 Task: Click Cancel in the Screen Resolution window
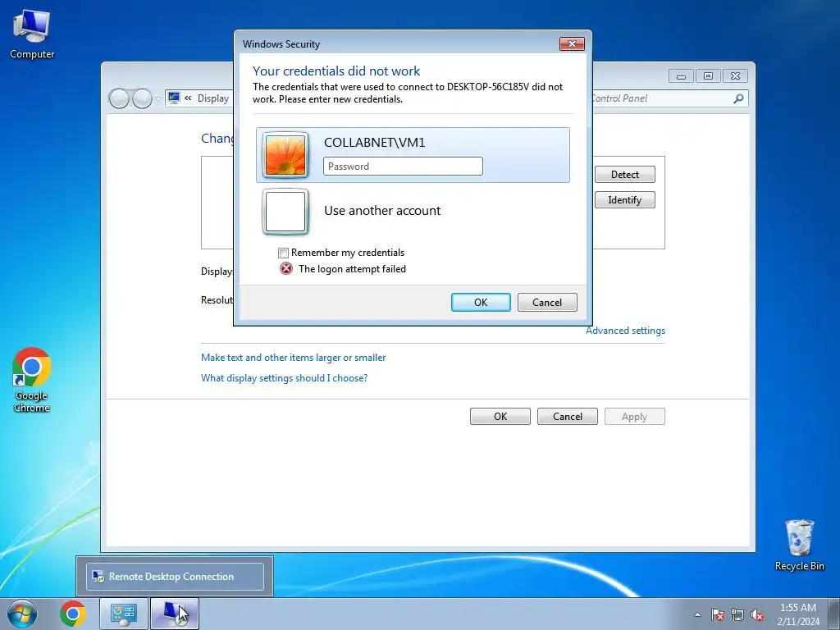[x=568, y=416]
